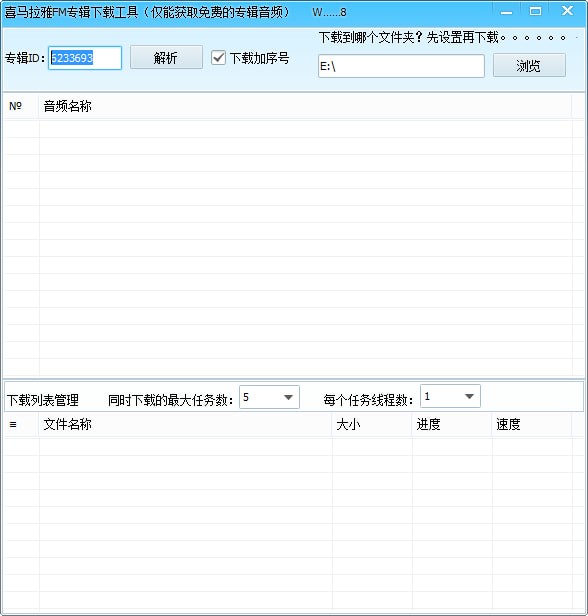This screenshot has width=588, height=616.
Task: Click the 浏览 browse folder button
Action: 529,66
